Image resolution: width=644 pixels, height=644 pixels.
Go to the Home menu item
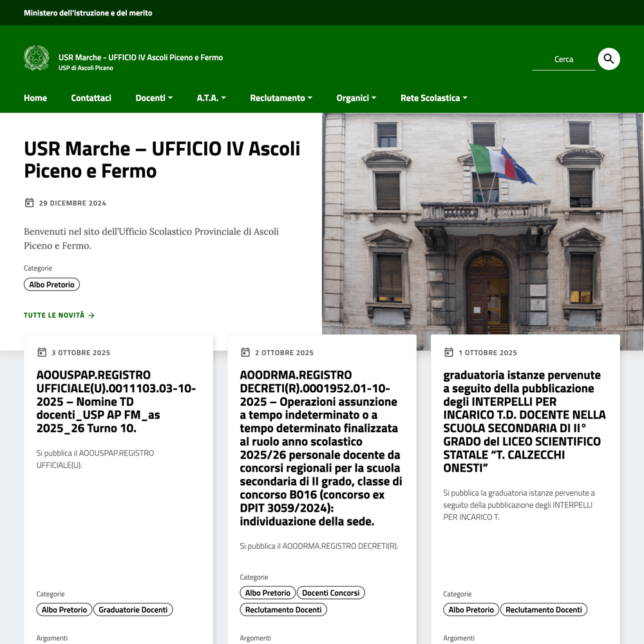pos(35,98)
